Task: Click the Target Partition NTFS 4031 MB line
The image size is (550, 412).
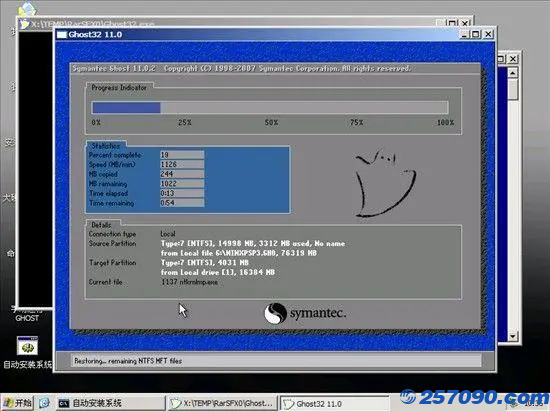Action: click(204, 262)
